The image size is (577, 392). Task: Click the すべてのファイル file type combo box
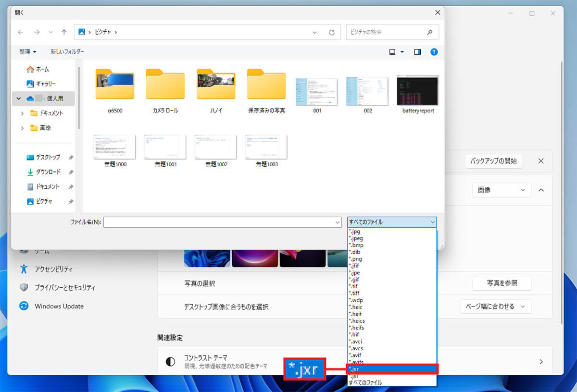392,222
